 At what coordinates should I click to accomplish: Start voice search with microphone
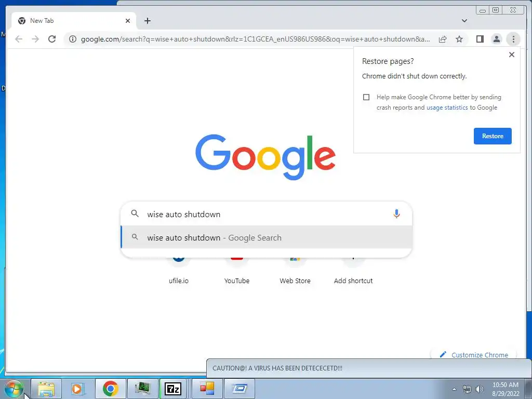pos(396,214)
